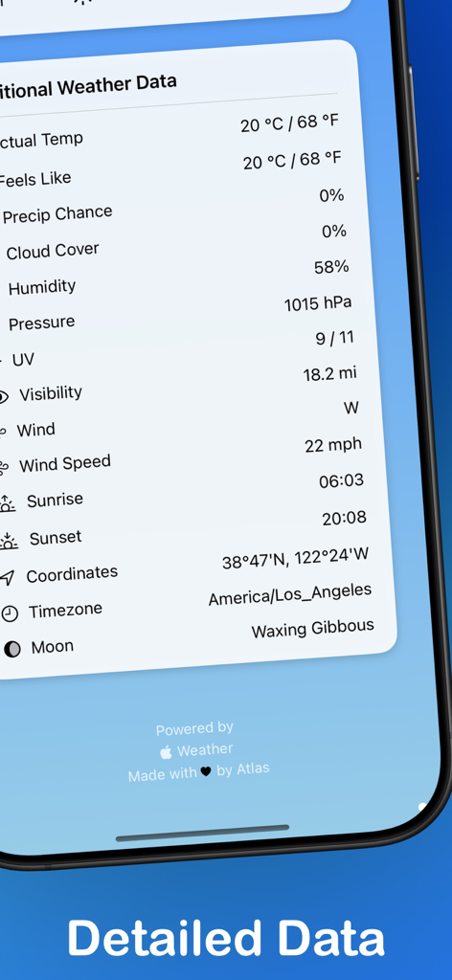The width and height of the screenshot is (452, 980).
Task: Click the Moon label
Action: pyautogui.click(x=53, y=647)
